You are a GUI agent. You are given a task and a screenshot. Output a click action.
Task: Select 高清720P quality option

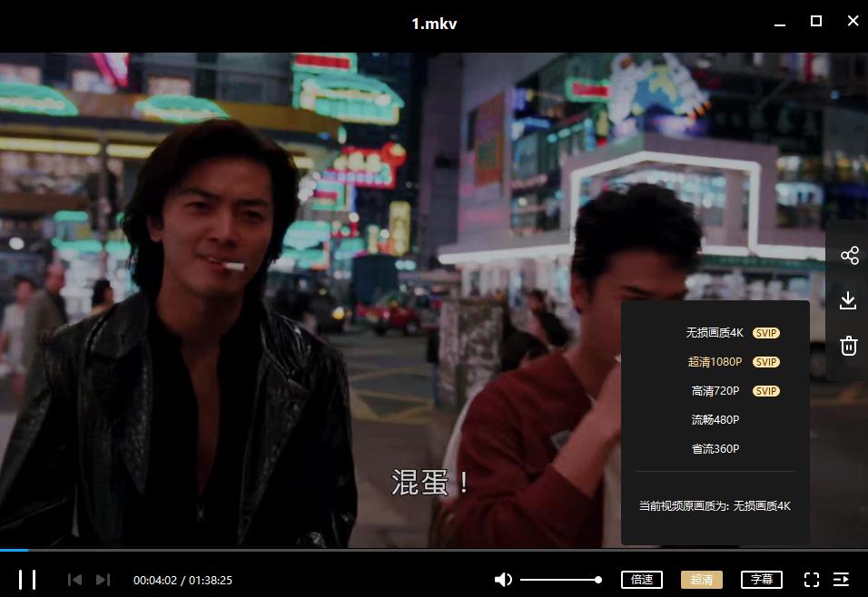pyautogui.click(x=715, y=391)
